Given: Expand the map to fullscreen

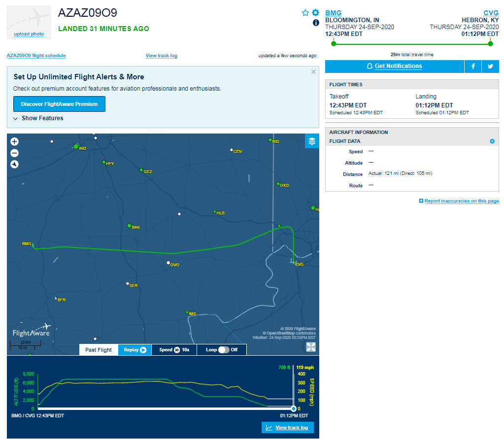Looking at the screenshot, I should 311,347.
